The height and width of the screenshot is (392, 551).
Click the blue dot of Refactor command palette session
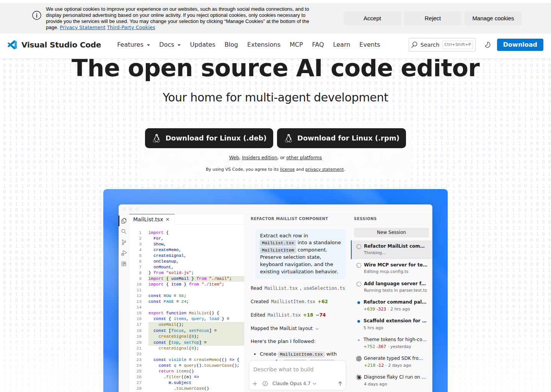(359, 303)
